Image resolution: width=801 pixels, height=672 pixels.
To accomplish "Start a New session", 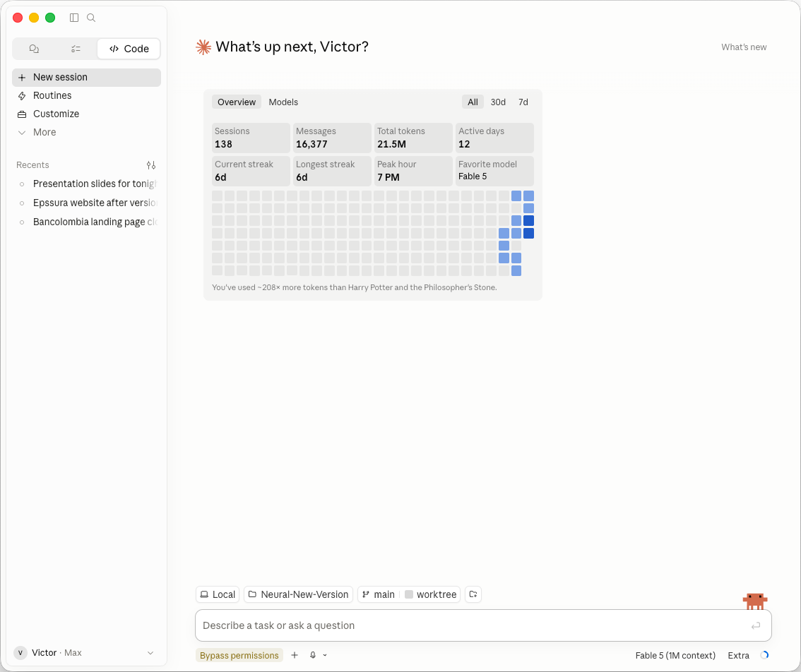I will pyautogui.click(x=86, y=78).
